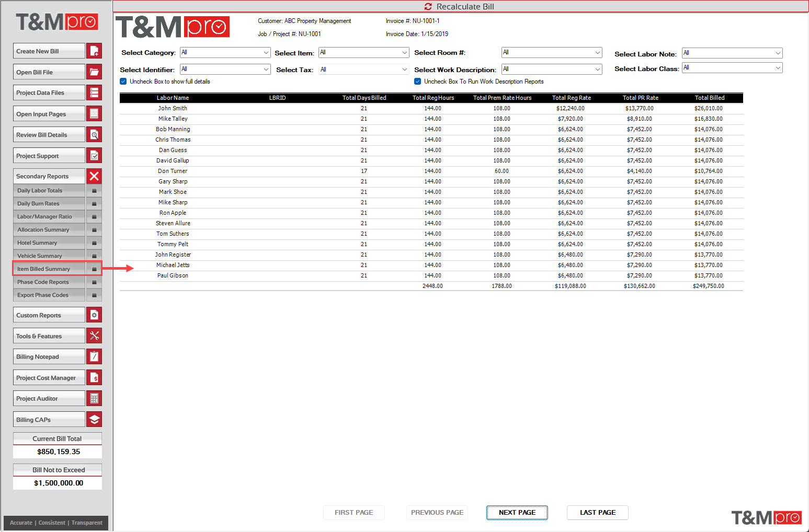Click the Open Bill File button
Image resolution: width=809 pixels, height=532 pixels.
point(49,72)
